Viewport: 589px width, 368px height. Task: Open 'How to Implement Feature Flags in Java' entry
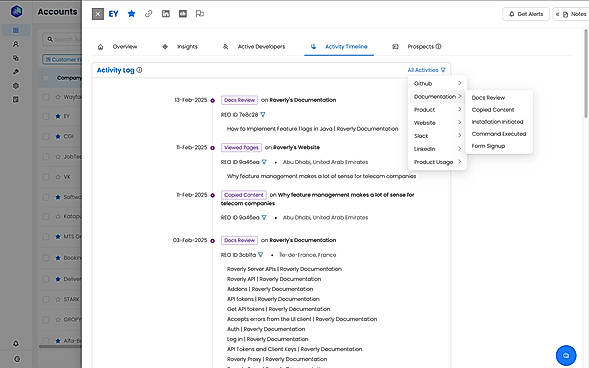[x=312, y=129]
